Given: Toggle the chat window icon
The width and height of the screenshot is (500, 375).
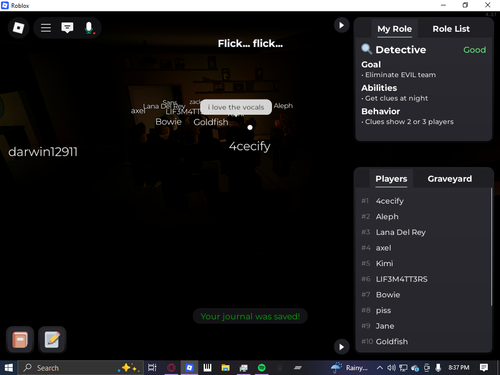Looking at the screenshot, I should (x=67, y=28).
